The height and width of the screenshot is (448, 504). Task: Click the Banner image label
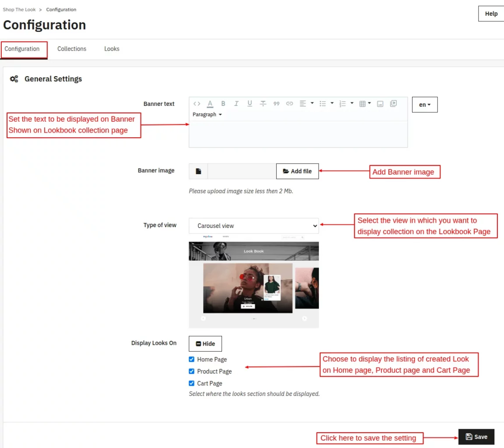[x=156, y=171]
